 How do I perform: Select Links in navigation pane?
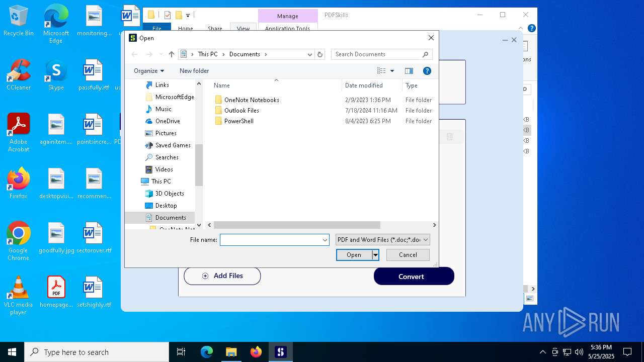click(162, 85)
